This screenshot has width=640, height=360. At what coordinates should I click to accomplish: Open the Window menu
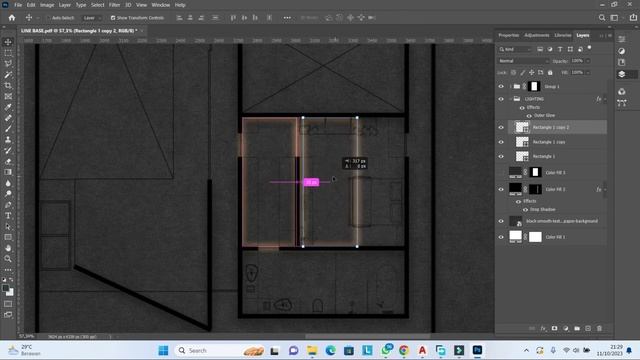pos(160,5)
